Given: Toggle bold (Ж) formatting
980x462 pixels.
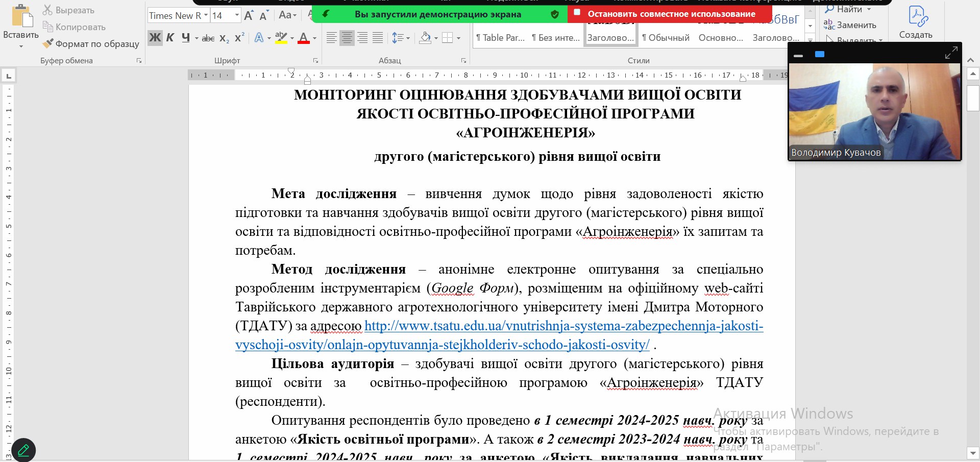Looking at the screenshot, I should point(155,38).
